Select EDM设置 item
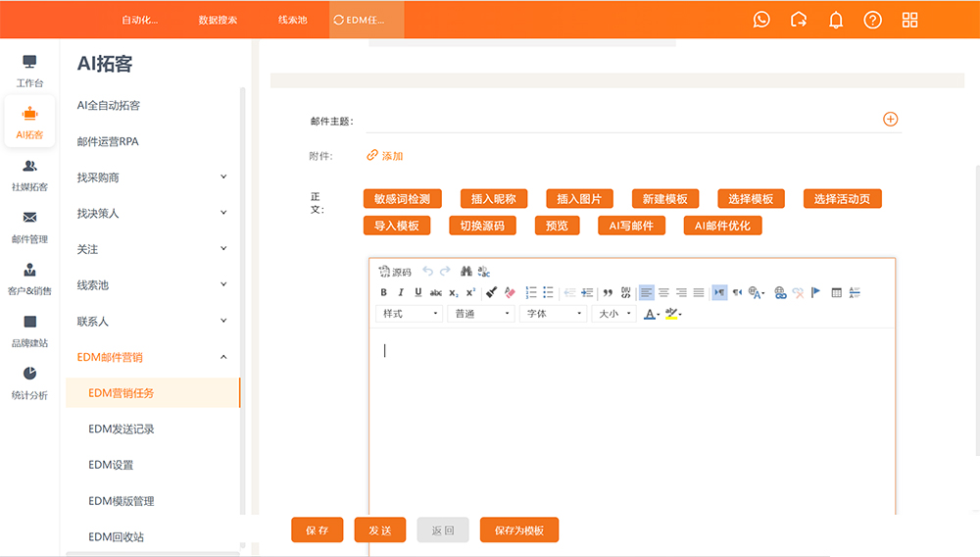 (x=111, y=465)
